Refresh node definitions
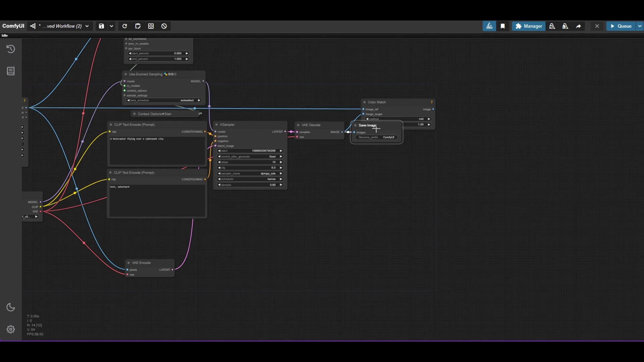 (x=124, y=26)
